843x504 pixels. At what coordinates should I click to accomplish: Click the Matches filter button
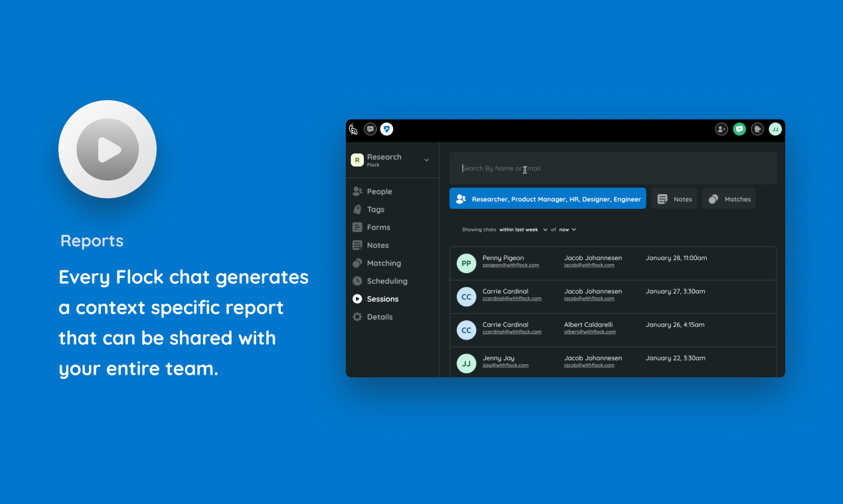coord(729,199)
